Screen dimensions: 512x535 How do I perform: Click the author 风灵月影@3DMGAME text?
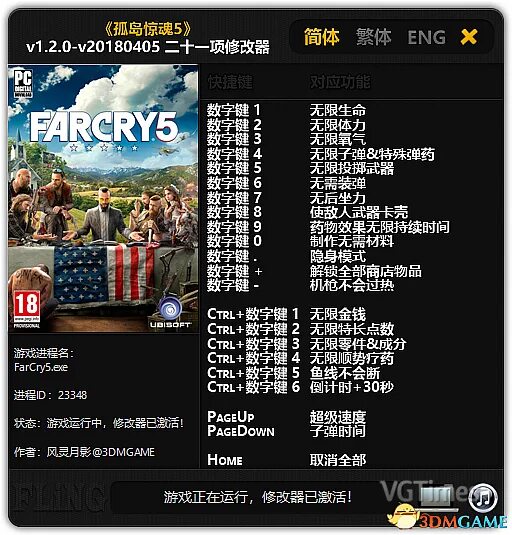click(x=101, y=452)
